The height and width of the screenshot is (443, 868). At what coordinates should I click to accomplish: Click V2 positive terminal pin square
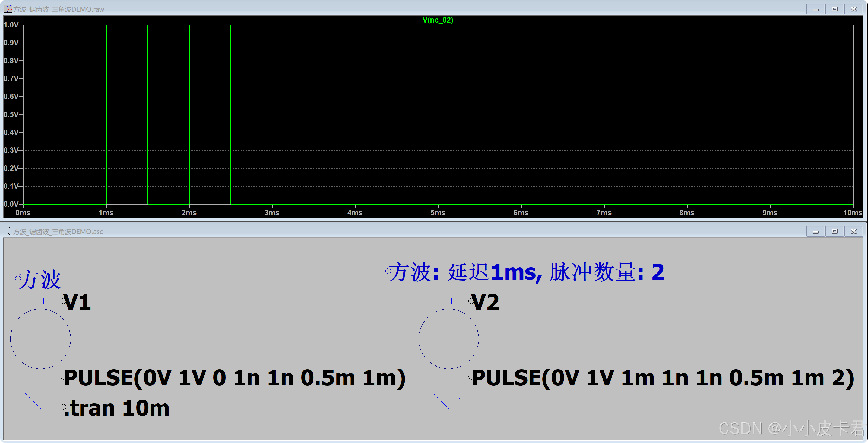[x=448, y=301]
